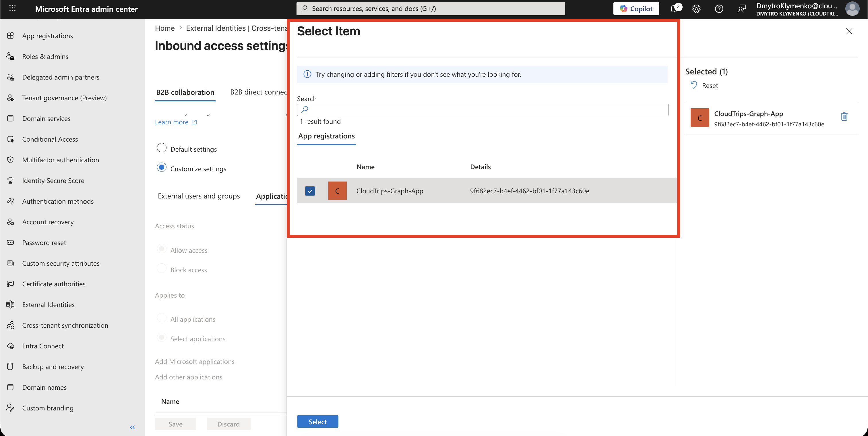Remove CloudTrips-Graph-App with trash icon
The height and width of the screenshot is (436, 868).
(x=844, y=117)
